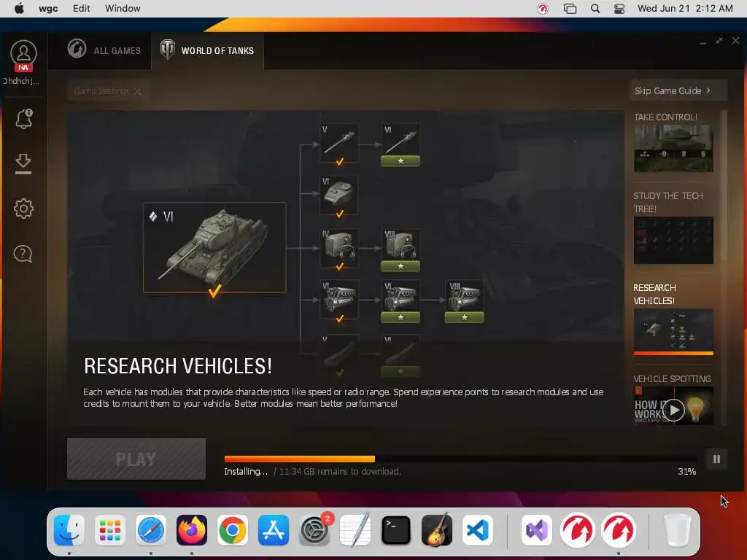Open Firefox from the dock
Screen dimensions: 747x560
pyautogui.click(x=192, y=530)
